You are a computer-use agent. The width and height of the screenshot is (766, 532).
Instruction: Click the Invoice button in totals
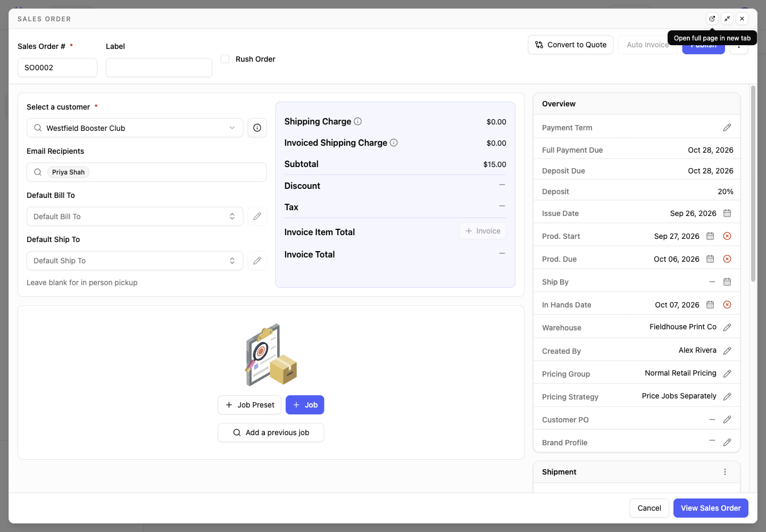(482, 231)
